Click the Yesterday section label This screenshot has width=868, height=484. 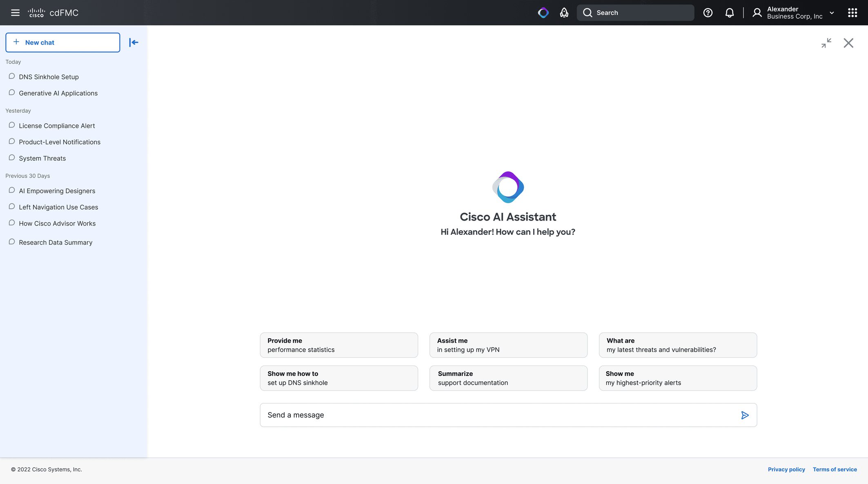coord(18,111)
